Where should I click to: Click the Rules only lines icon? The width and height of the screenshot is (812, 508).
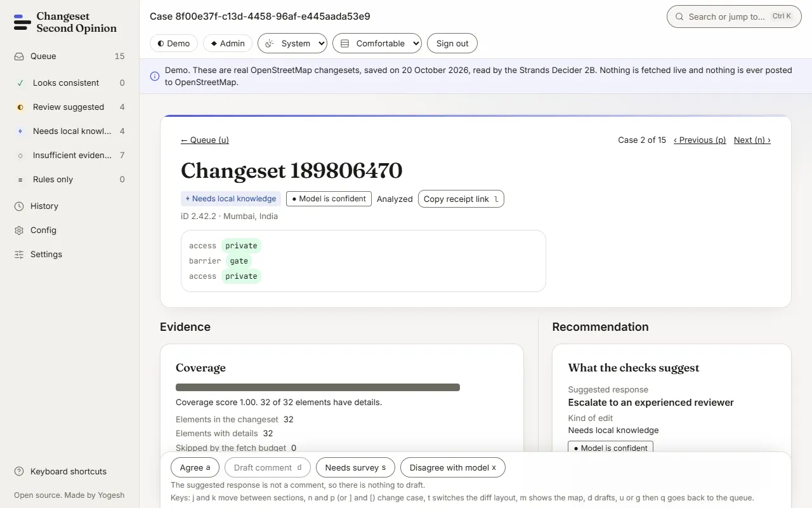[20, 179]
